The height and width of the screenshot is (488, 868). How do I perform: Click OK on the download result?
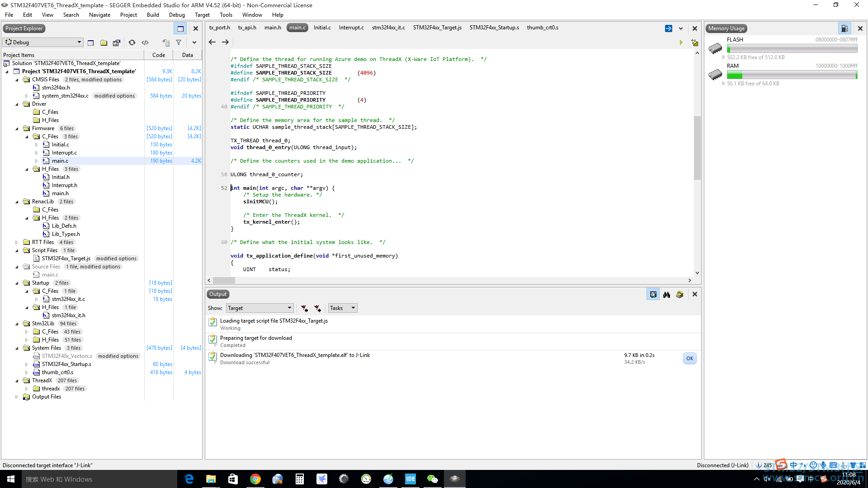coord(689,359)
